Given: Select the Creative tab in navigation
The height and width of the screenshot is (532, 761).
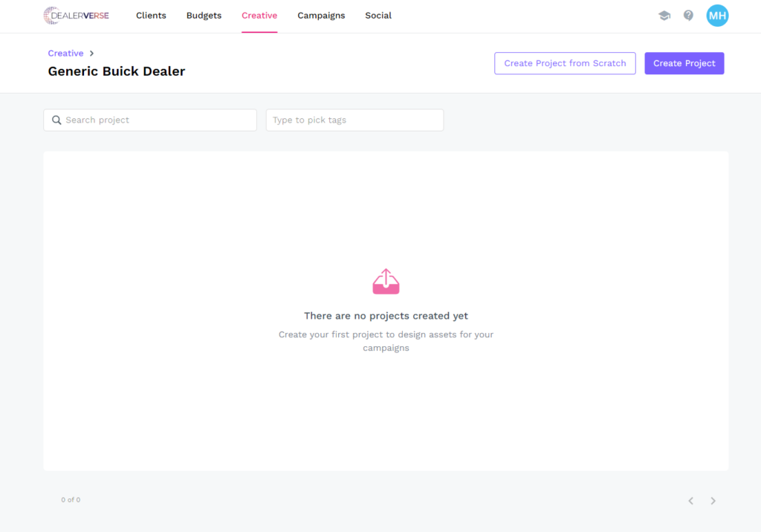Looking at the screenshot, I should (259, 16).
